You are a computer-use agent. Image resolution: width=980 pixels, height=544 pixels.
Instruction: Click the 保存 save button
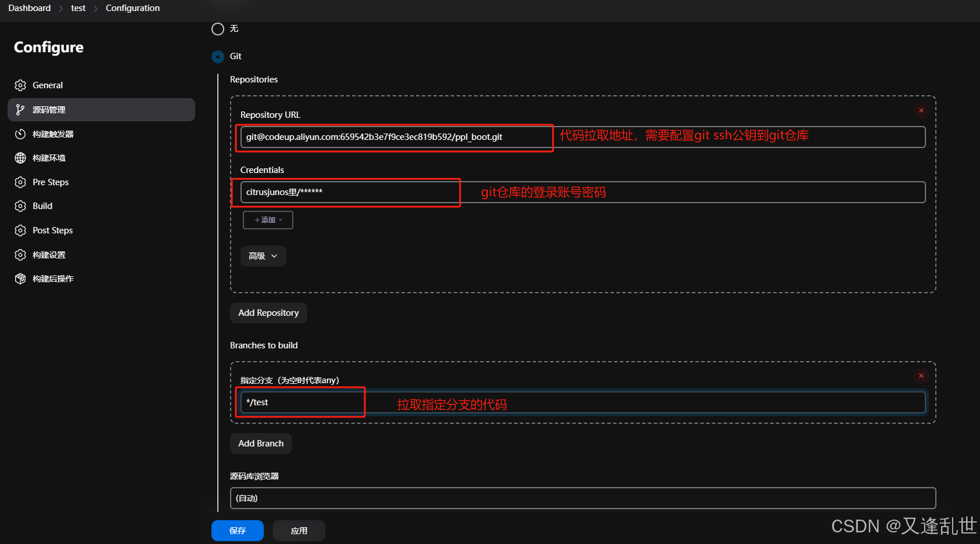(238, 531)
